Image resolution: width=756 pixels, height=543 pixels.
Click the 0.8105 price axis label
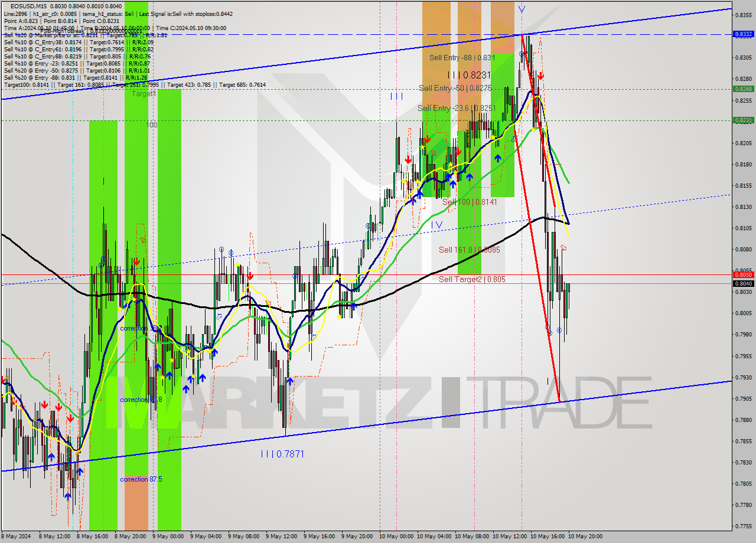742,228
